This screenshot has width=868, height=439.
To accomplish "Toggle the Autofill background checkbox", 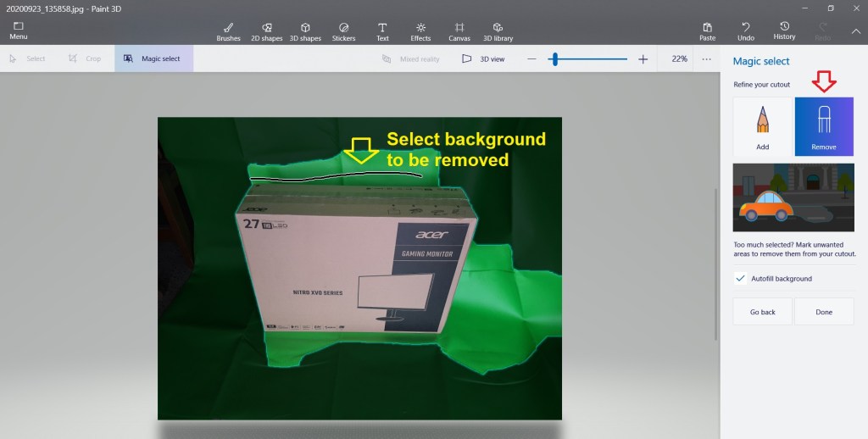I will (741, 278).
